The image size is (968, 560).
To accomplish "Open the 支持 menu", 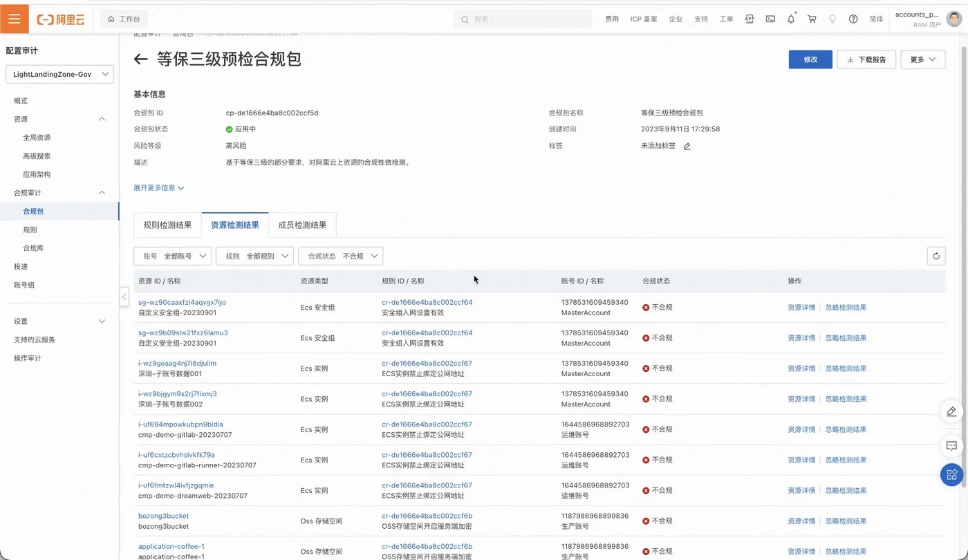I will coord(701,19).
